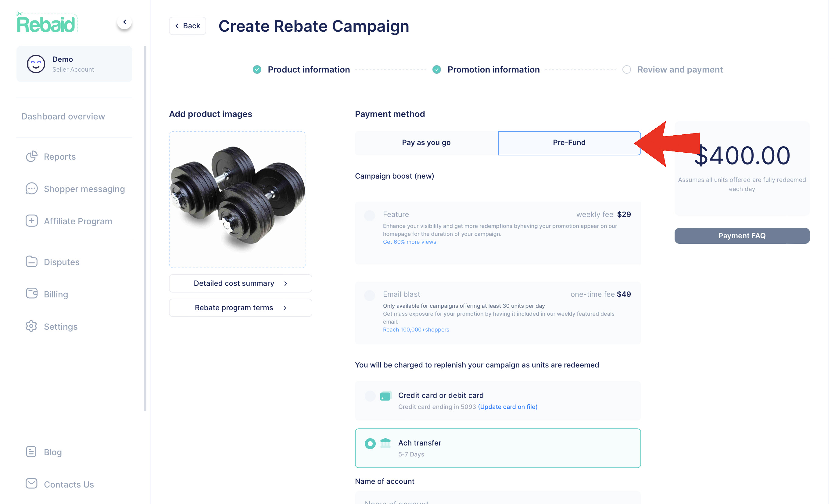Expand the Detailed cost summary
Image resolution: width=835 pixels, height=504 pixels.
[240, 283]
